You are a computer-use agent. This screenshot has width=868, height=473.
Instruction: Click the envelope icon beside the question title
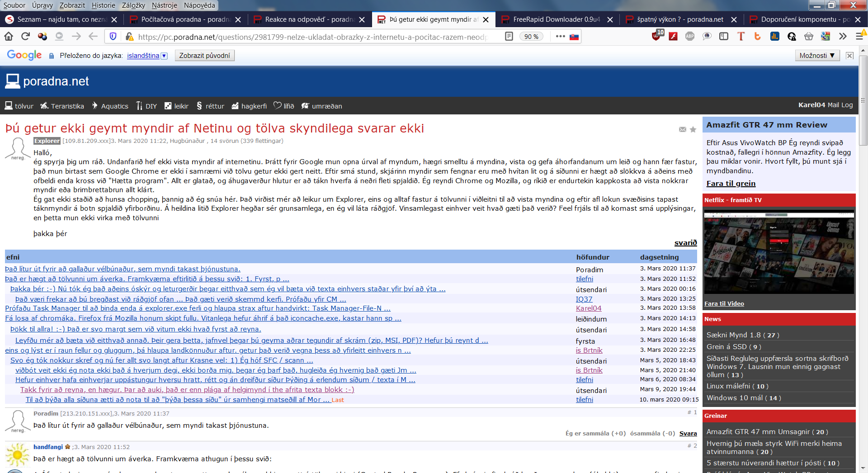[x=683, y=129]
